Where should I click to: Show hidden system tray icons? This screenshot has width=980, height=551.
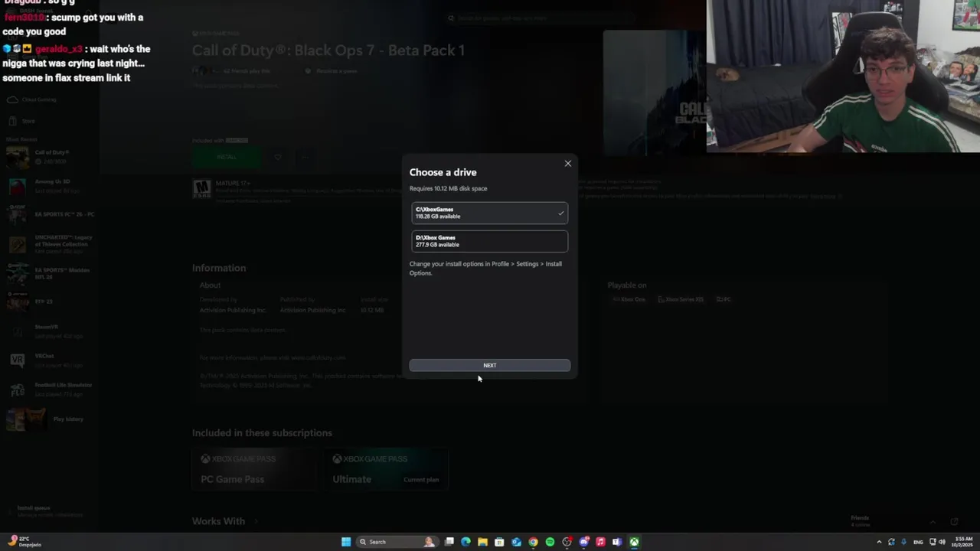pos(879,542)
